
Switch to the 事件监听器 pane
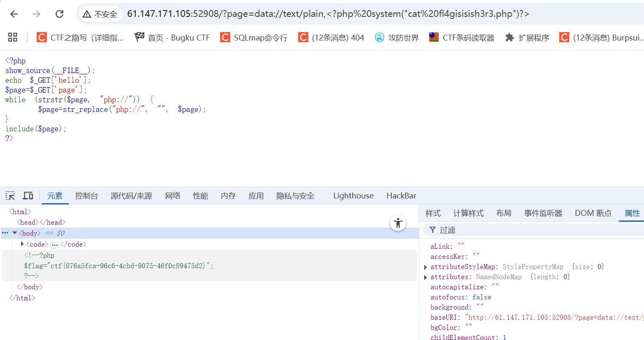point(543,213)
